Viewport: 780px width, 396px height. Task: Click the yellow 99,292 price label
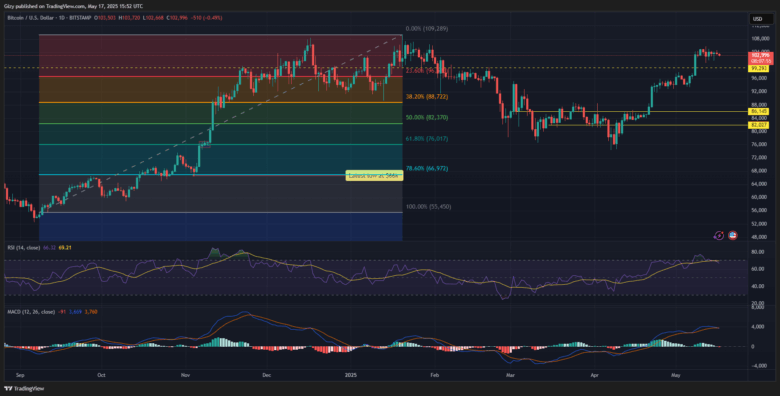point(758,69)
